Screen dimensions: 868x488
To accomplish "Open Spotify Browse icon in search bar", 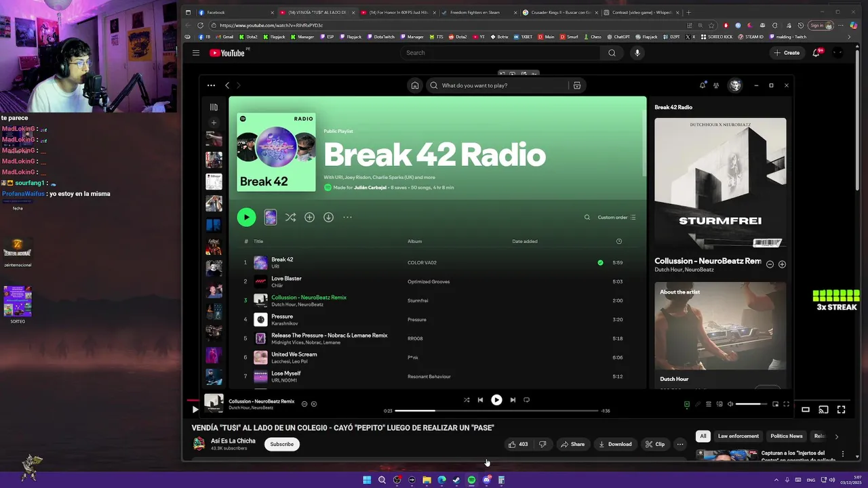I will pyautogui.click(x=577, y=85).
